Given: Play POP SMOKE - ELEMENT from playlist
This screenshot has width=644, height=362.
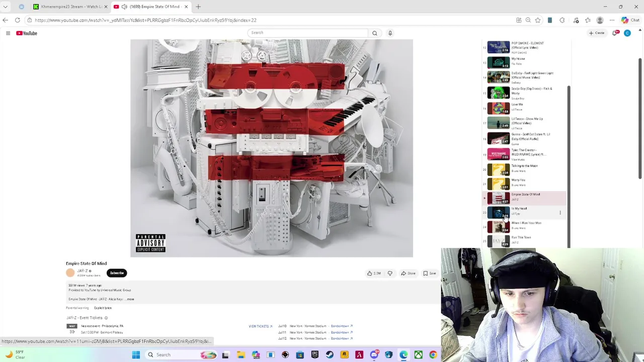Looking at the screenshot, I should click(x=523, y=47).
